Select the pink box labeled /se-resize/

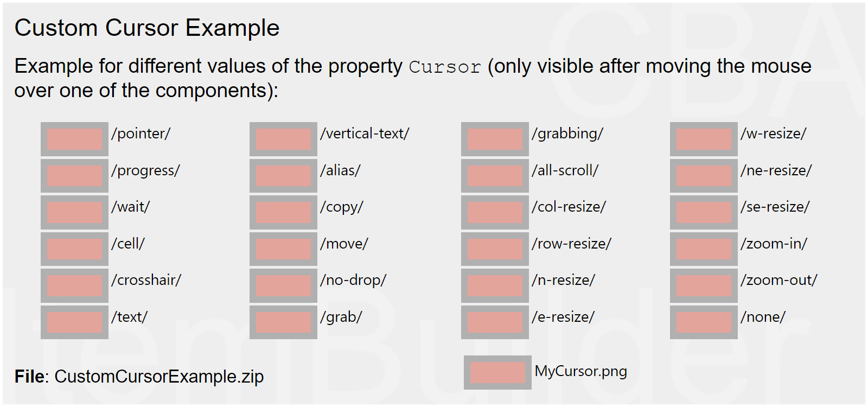tap(704, 212)
